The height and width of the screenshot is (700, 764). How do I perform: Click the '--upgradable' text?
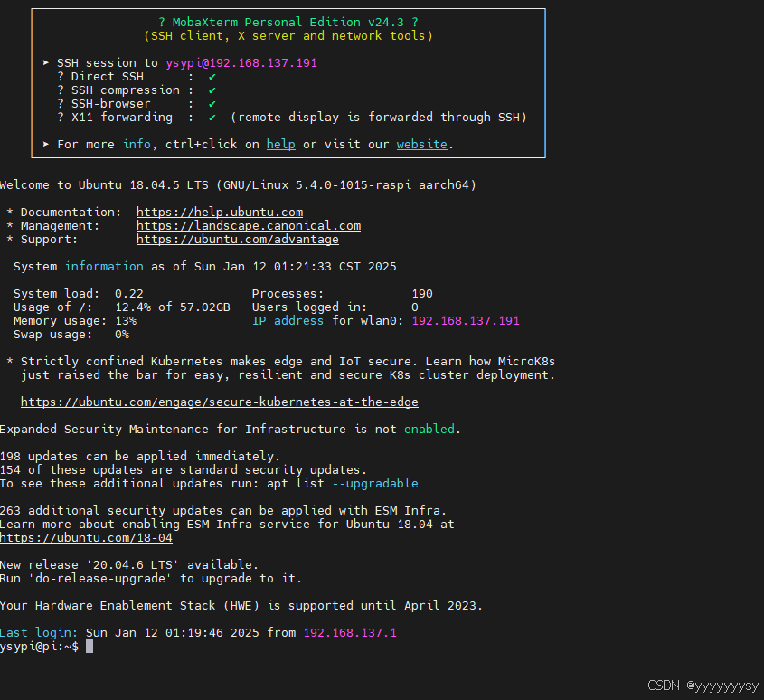pos(375,484)
